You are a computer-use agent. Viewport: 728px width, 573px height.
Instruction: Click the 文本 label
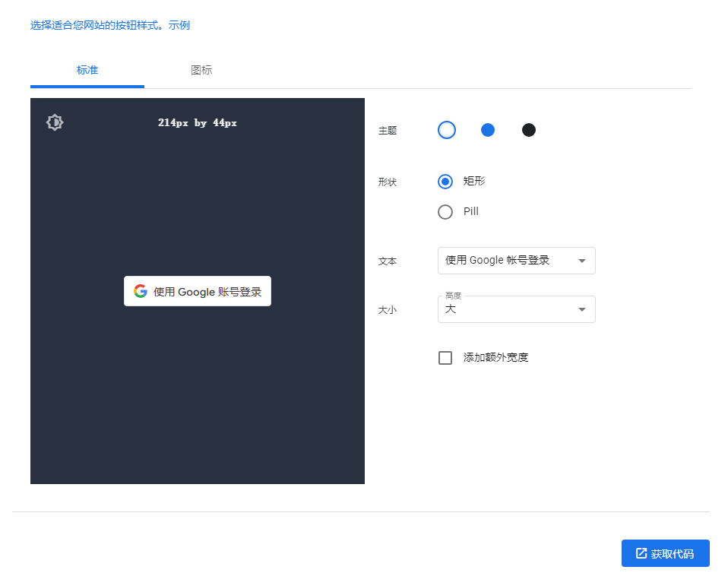click(388, 261)
